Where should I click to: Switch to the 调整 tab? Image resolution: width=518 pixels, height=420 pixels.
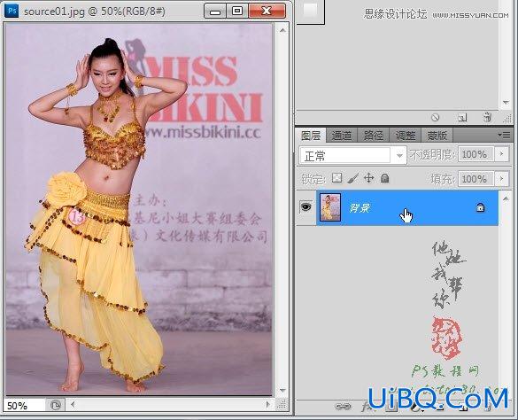[x=406, y=136]
